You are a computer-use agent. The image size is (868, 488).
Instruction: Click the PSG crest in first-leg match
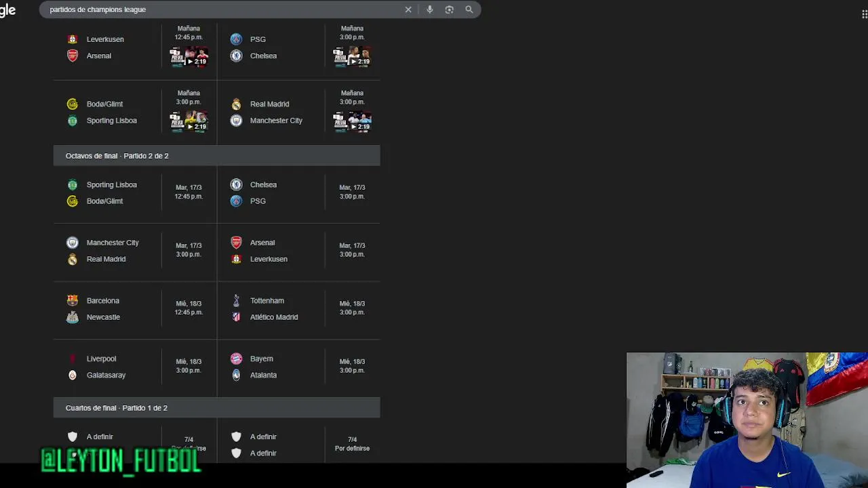tap(236, 39)
